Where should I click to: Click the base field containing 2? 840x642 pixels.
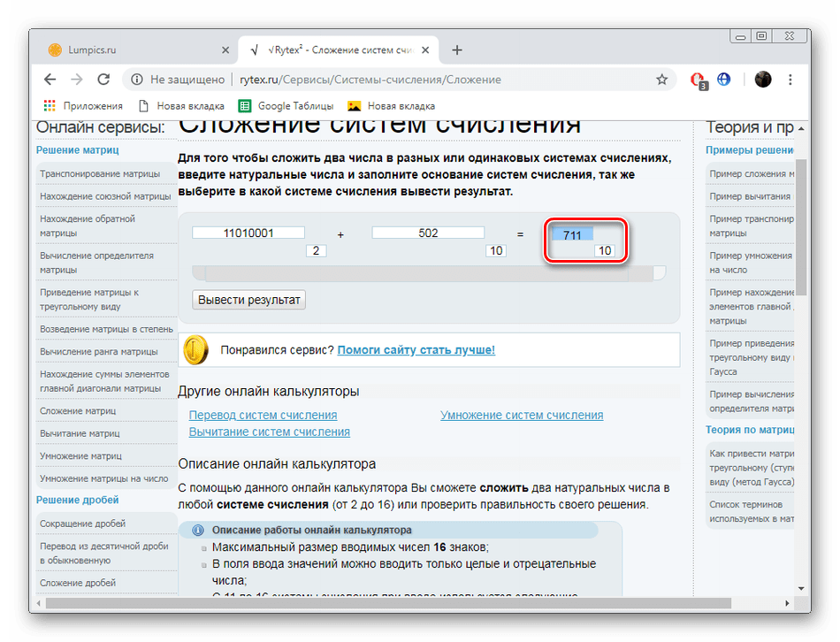point(316,250)
